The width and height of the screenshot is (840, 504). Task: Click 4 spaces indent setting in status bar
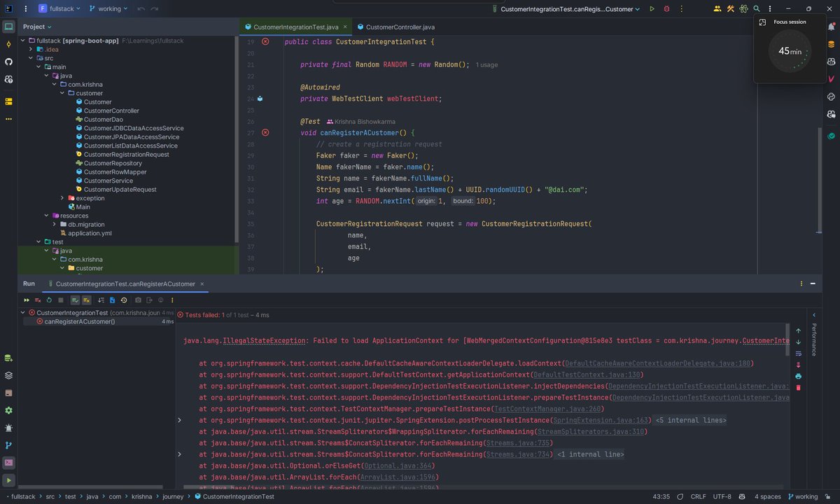[767, 496]
